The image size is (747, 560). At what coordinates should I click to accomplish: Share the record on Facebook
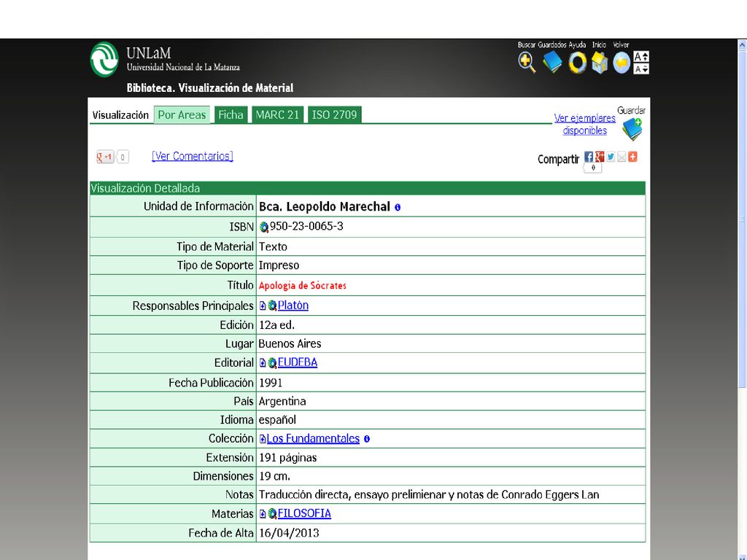(589, 157)
